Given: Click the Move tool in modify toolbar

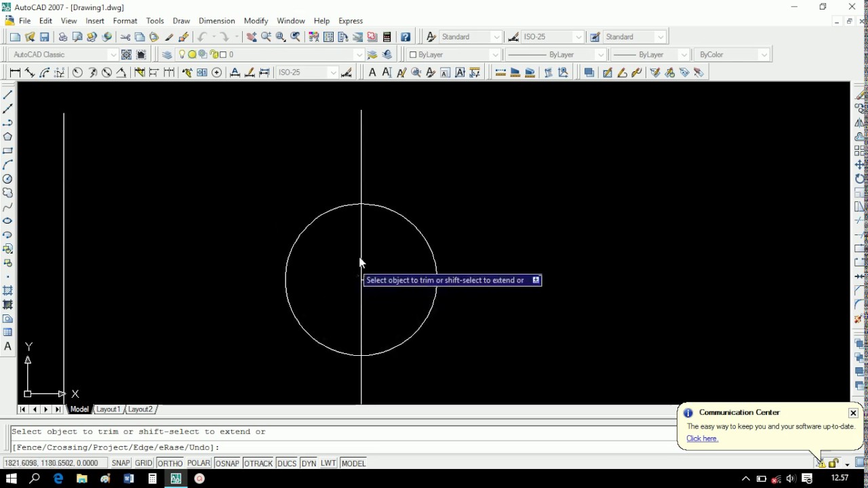Looking at the screenshot, I should coord(860,165).
